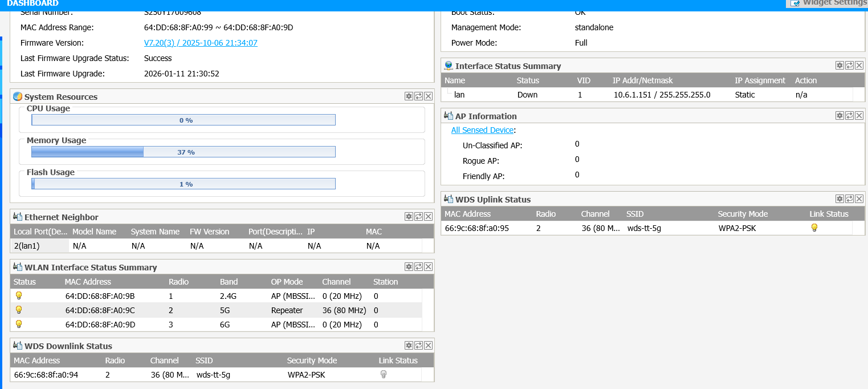Click wds-tt-5g SSID in WDS Uplink

pos(644,228)
